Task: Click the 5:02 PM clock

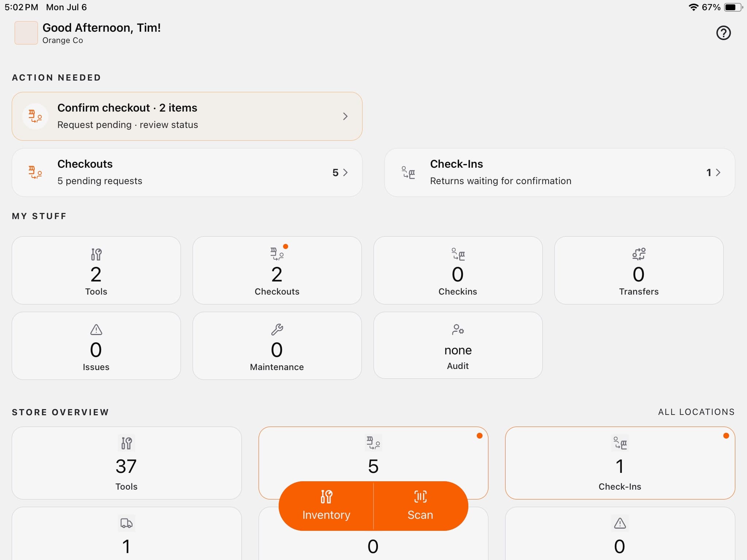Action: pyautogui.click(x=21, y=7)
